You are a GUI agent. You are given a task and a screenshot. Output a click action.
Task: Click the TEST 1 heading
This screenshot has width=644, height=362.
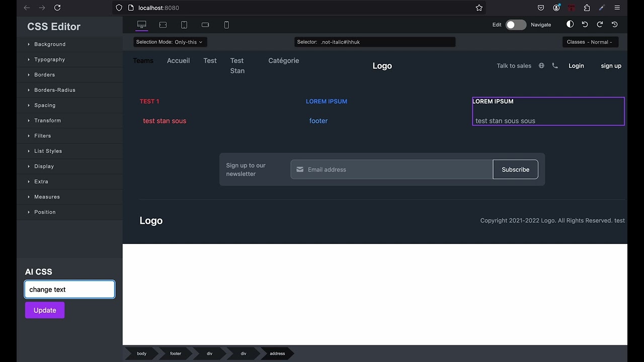149,101
